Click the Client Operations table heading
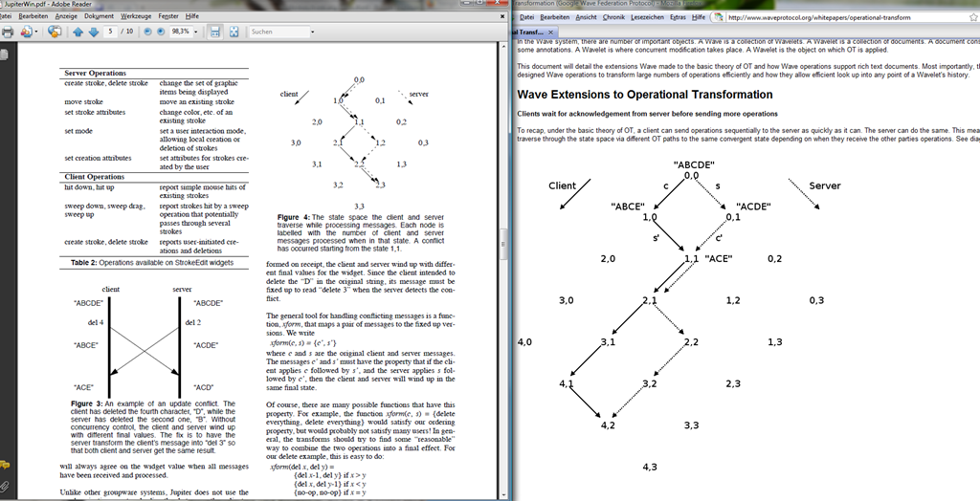The image size is (980, 501). point(95,177)
